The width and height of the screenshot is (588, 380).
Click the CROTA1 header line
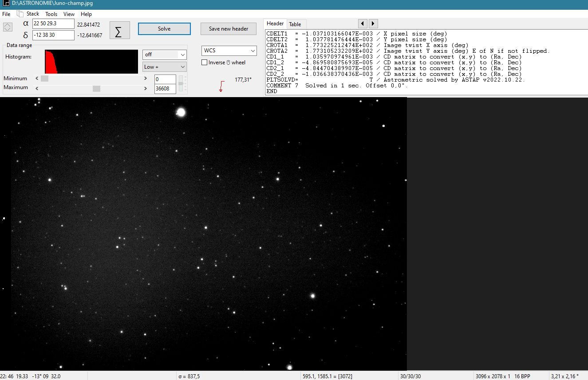(x=367, y=45)
